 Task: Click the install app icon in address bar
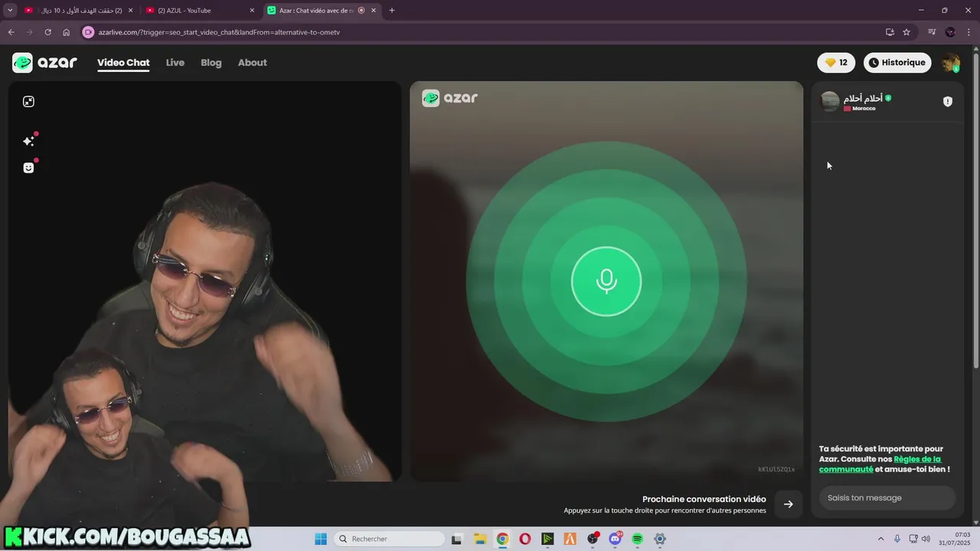pyautogui.click(x=890, y=32)
